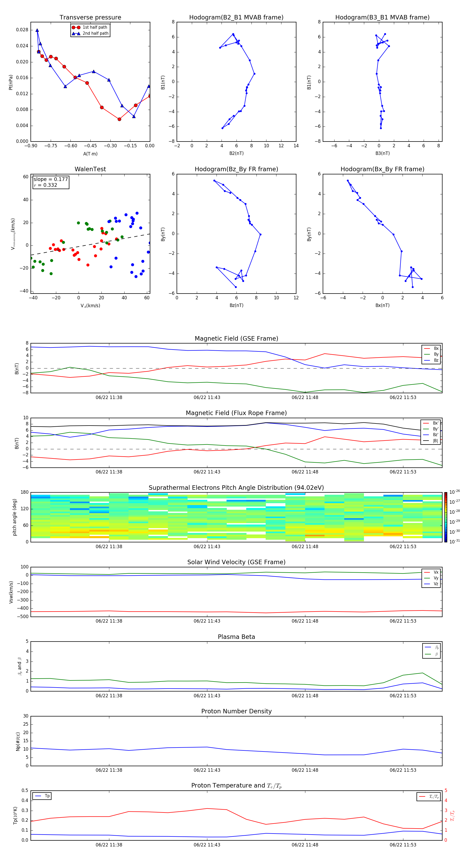Viewport: 473px width, 868px height.
Task: Click the '1st half path' legend entry
Action: tap(90, 27)
